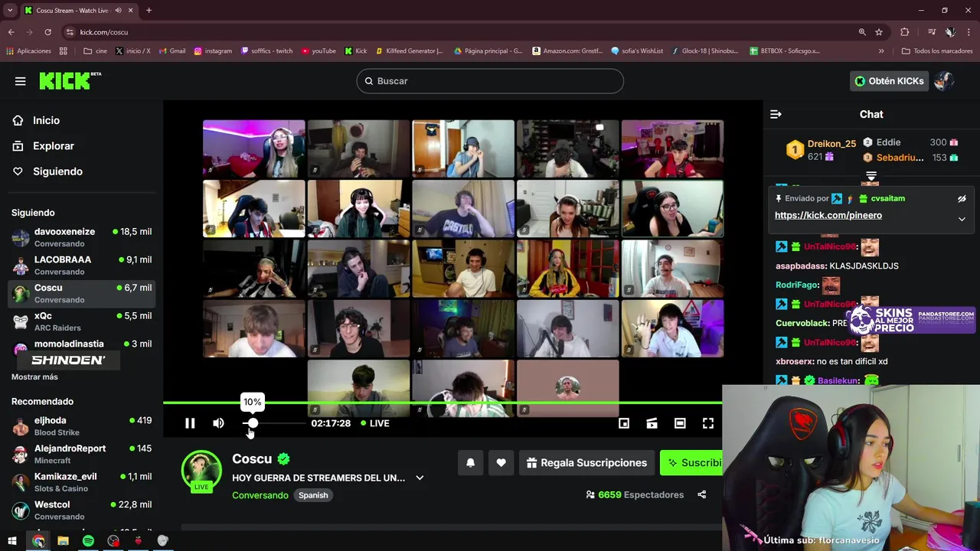Select the Coscu channel in sidebar
Screen dimensions: 980x551
[x=81, y=293]
